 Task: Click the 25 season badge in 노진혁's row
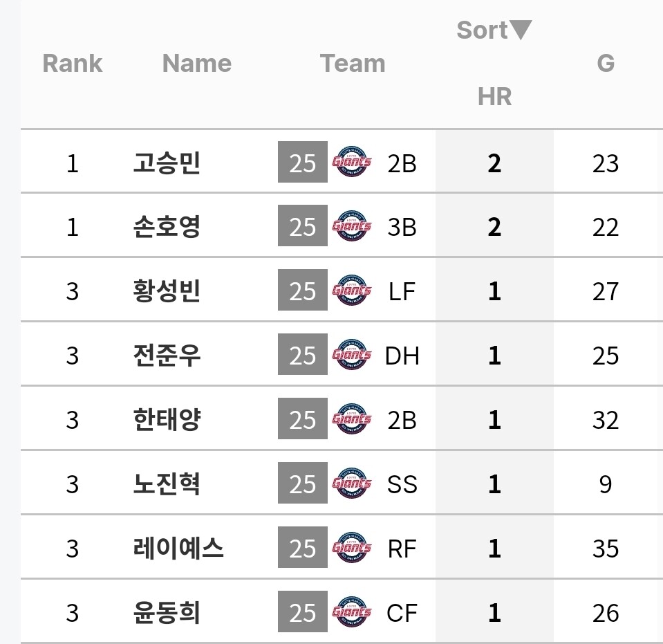point(302,484)
